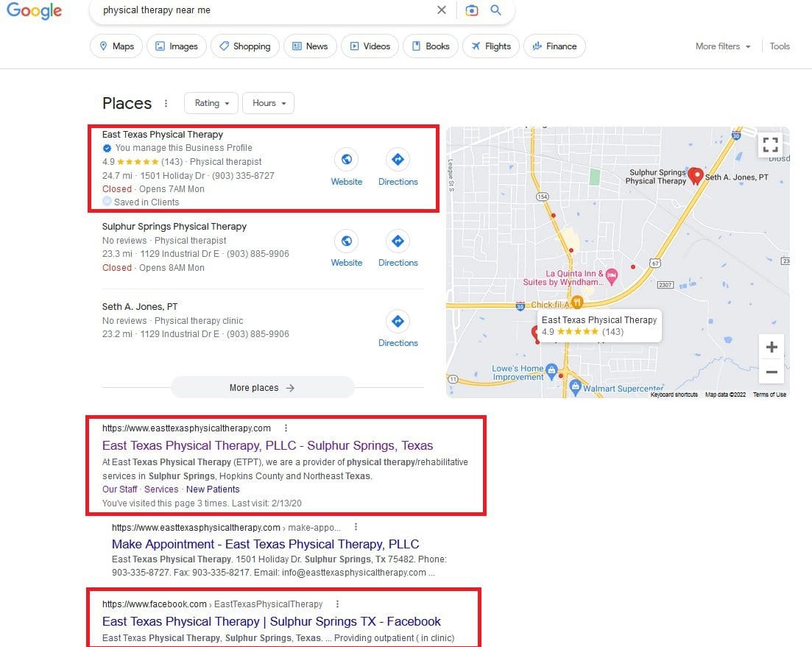The width and height of the screenshot is (812, 647).
Task: Click the More places button
Action: [263, 388]
